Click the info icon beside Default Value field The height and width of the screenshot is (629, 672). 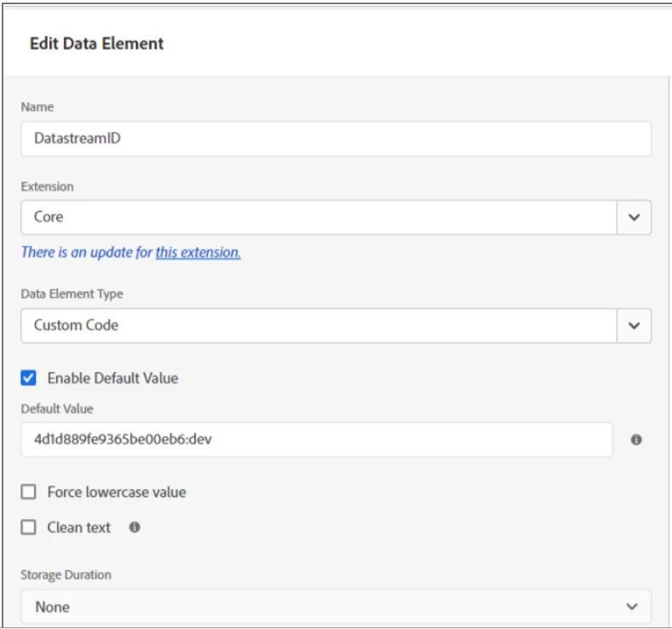click(x=636, y=440)
